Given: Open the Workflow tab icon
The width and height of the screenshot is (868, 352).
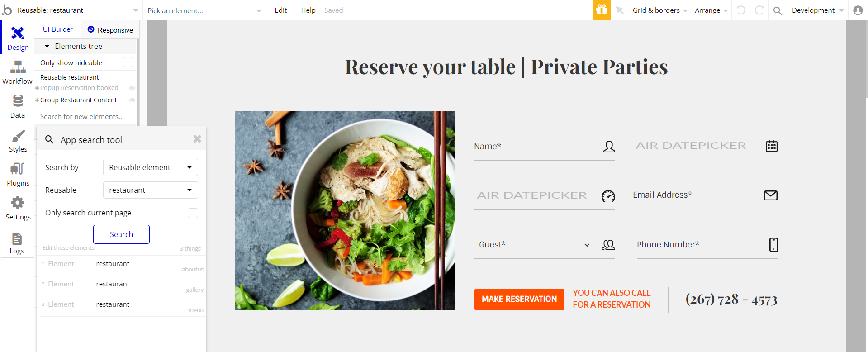Looking at the screenshot, I should pyautogui.click(x=18, y=72).
